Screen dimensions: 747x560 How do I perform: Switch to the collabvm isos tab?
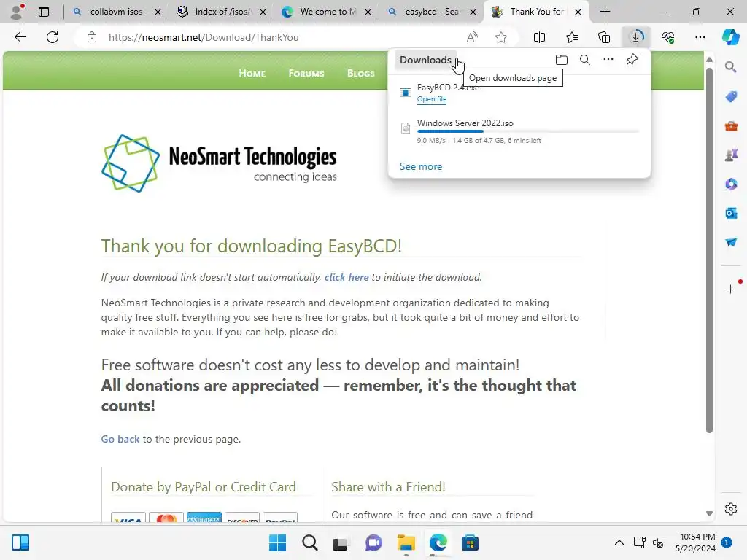click(116, 12)
